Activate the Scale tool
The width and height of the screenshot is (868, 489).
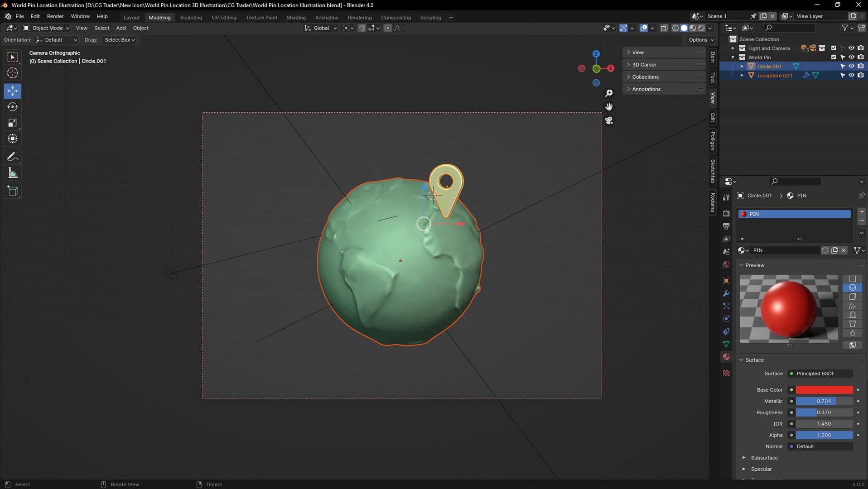click(13, 123)
